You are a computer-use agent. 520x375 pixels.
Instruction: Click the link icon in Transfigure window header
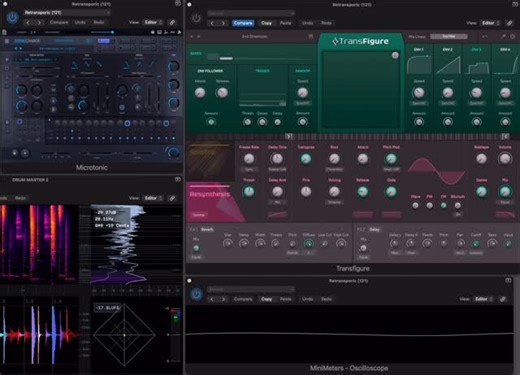pos(510,23)
